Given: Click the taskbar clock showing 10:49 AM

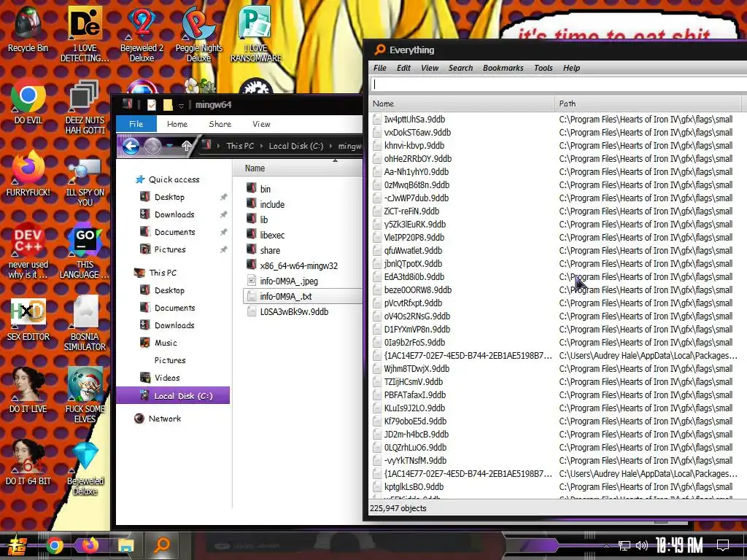Looking at the screenshot, I should click(679, 545).
